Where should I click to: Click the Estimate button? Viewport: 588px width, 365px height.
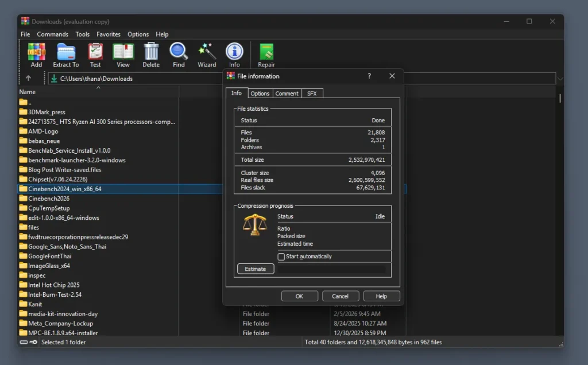[256, 269]
